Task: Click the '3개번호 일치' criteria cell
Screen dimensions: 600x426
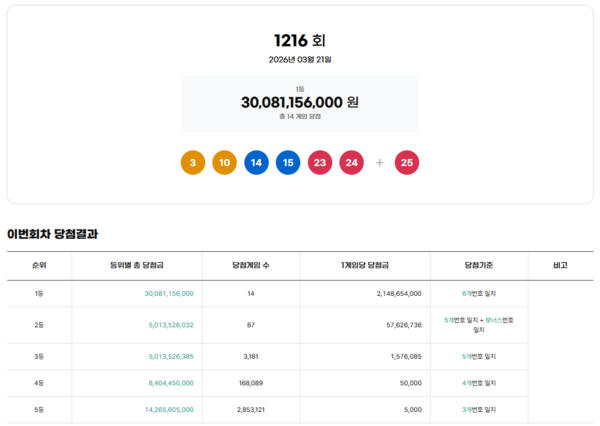Action: (x=479, y=410)
